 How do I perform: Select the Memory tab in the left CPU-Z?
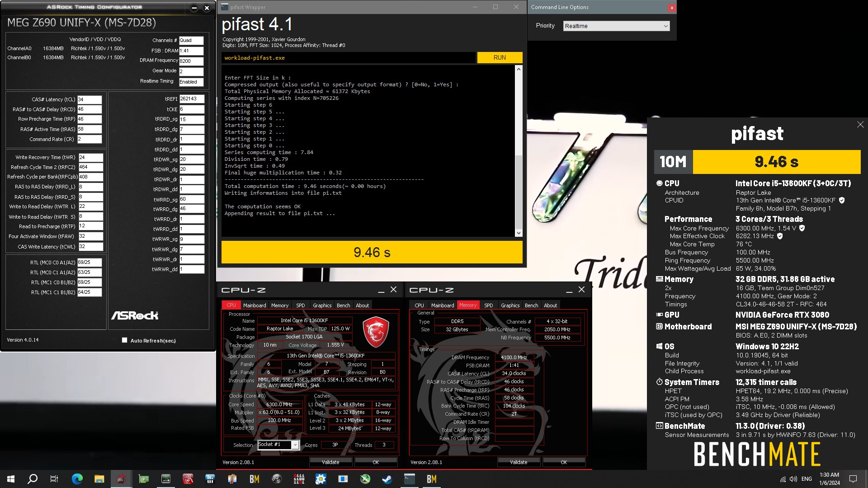click(280, 305)
